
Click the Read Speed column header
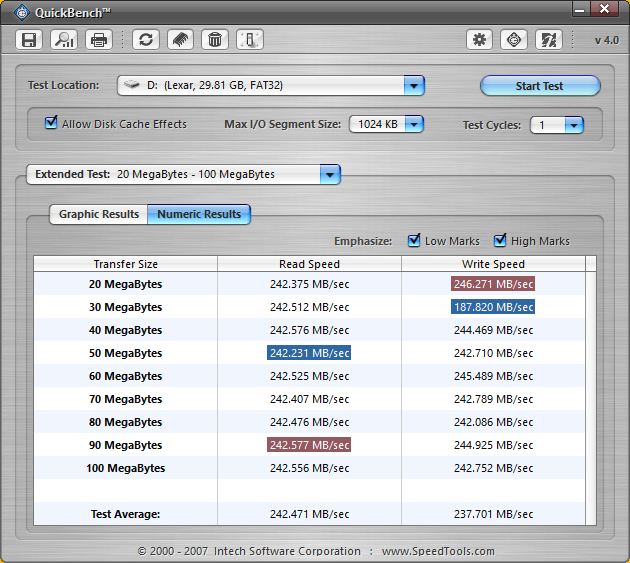pyautogui.click(x=309, y=264)
